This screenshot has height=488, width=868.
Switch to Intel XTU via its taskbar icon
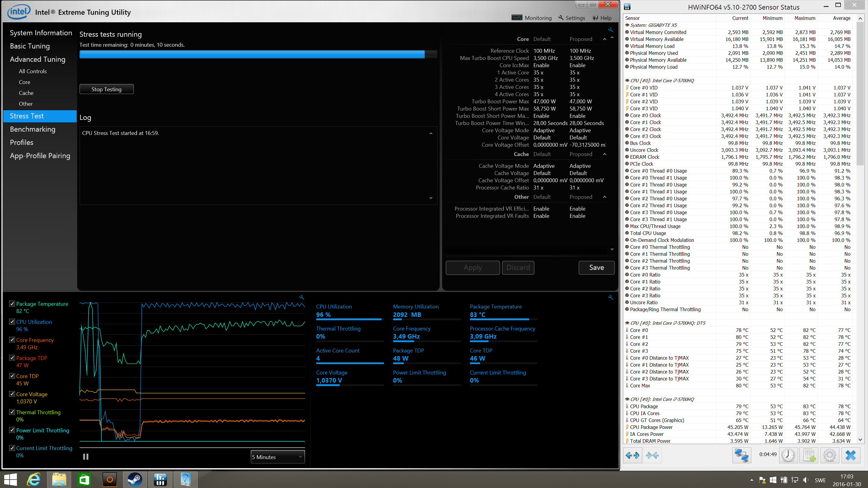(185, 479)
